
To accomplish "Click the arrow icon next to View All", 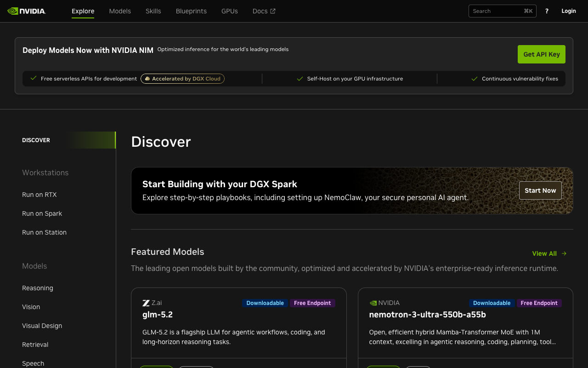I will pyautogui.click(x=564, y=253).
